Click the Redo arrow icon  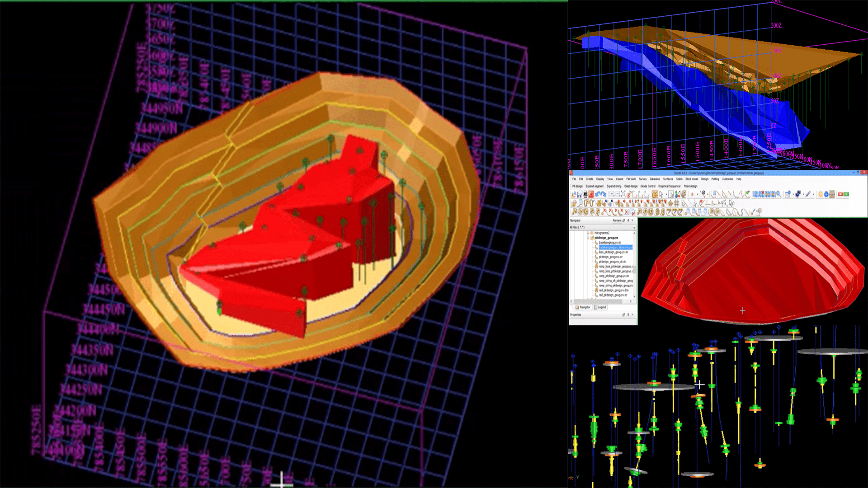[x=603, y=194]
